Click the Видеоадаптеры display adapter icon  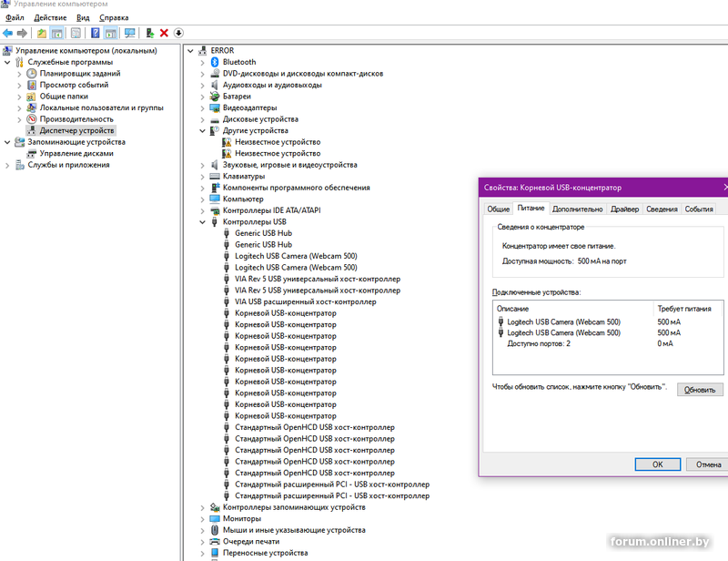215,107
